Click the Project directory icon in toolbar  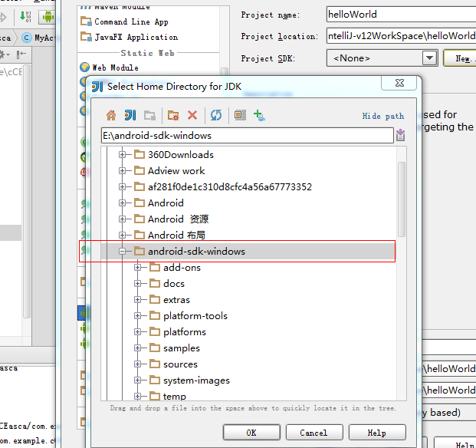(x=130, y=115)
